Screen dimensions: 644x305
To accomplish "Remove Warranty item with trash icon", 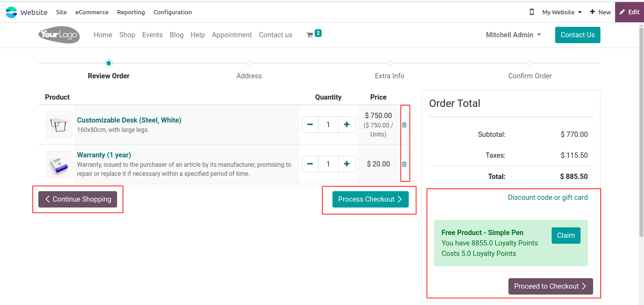I will pos(404,164).
